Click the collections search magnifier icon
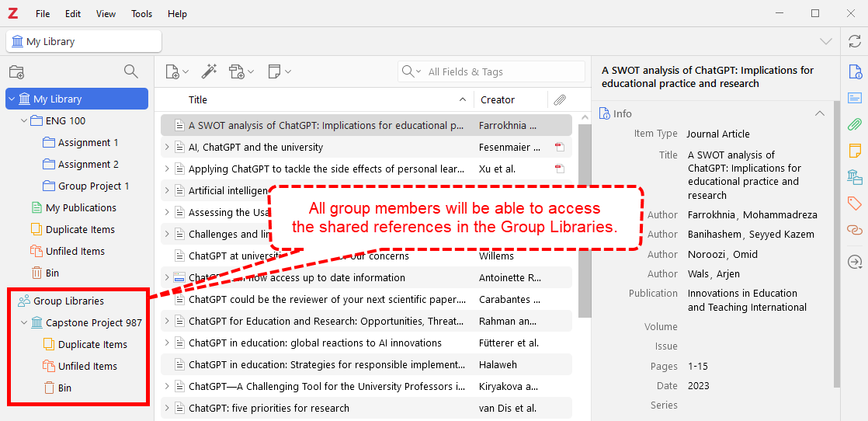 (131, 71)
